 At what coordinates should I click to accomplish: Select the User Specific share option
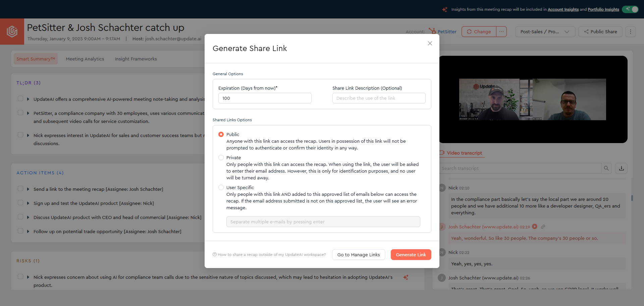tap(221, 187)
